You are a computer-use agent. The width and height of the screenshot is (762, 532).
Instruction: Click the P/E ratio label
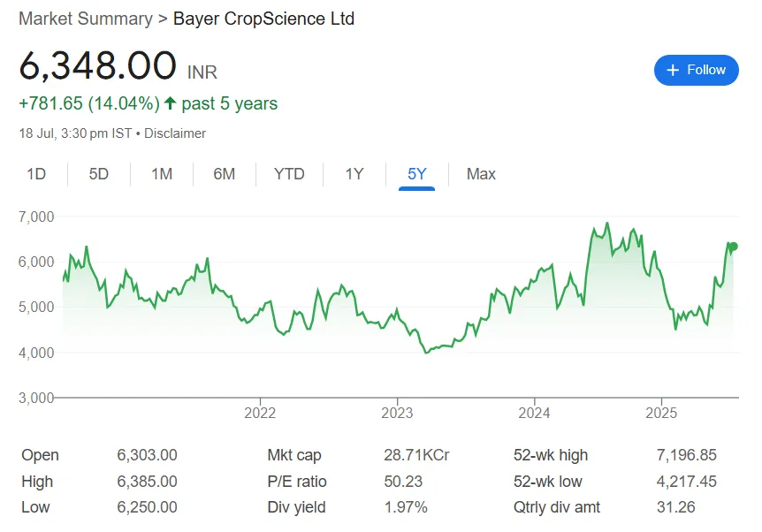coord(297,482)
